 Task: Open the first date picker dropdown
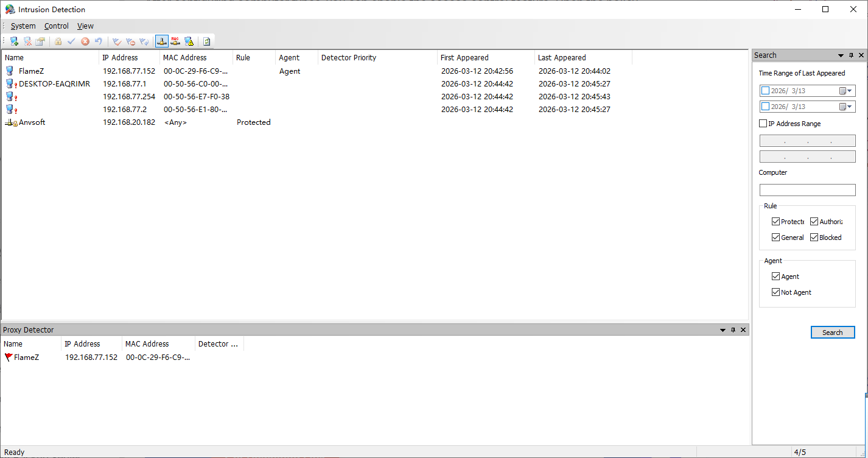[850, 90]
